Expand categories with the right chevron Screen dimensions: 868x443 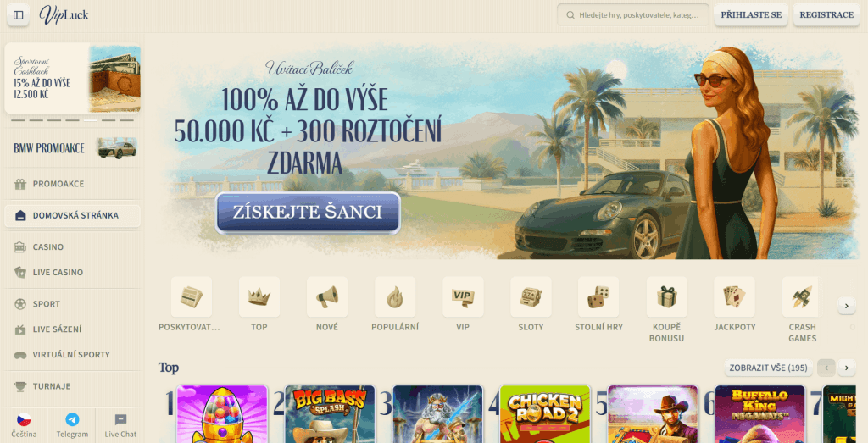pyautogui.click(x=847, y=305)
